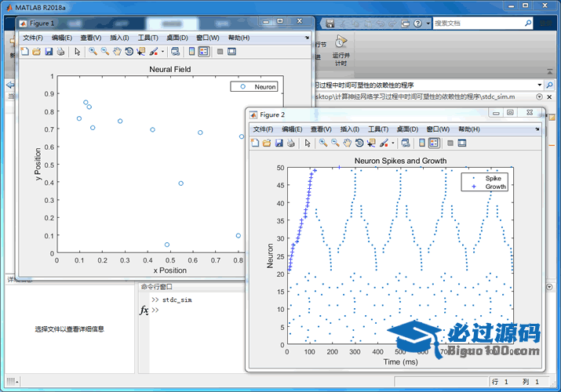Toggle Insert Colorbar in Figure 2 toolbar
Image resolution: width=561 pixels, height=392 pixels.
tap(422, 143)
